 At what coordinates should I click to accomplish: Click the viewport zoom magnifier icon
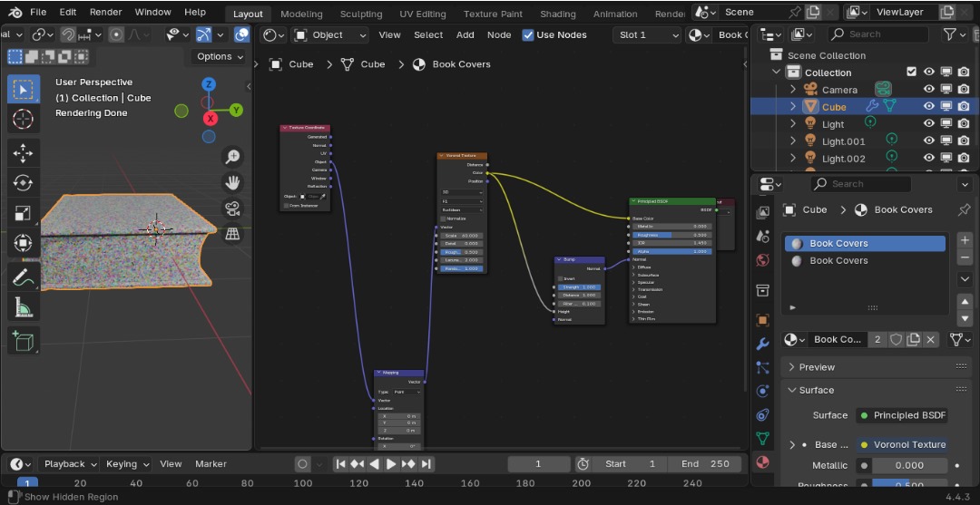[x=232, y=157]
